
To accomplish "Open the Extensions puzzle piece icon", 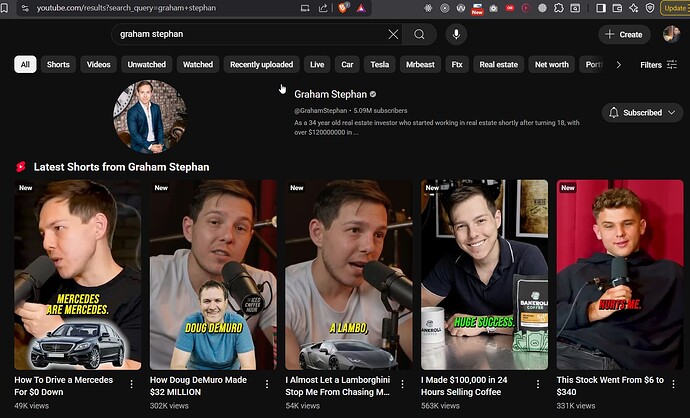I will pyautogui.click(x=559, y=8).
